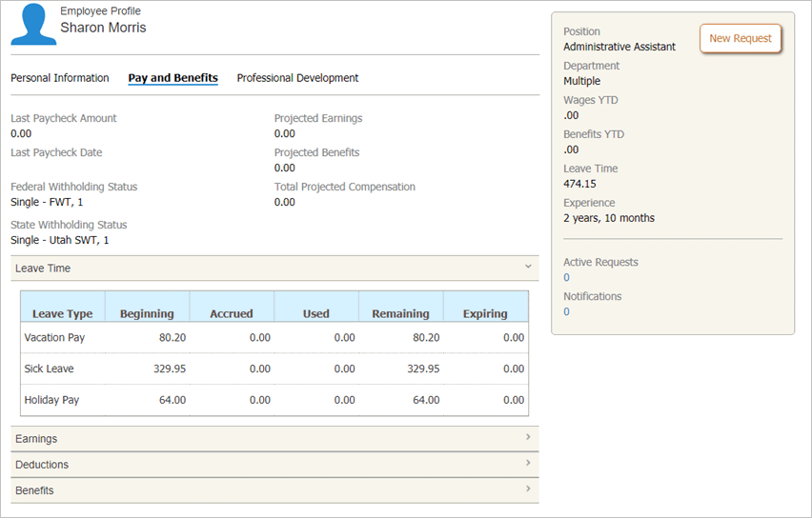Click Sharon Morris profile avatar icon
This screenshot has height=518, width=812.
33,25
